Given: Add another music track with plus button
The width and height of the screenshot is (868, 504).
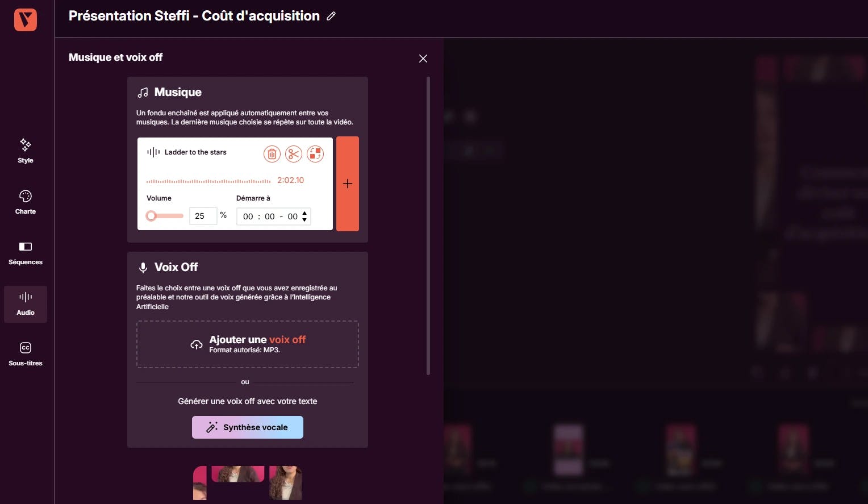Looking at the screenshot, I should pos(348,184).
